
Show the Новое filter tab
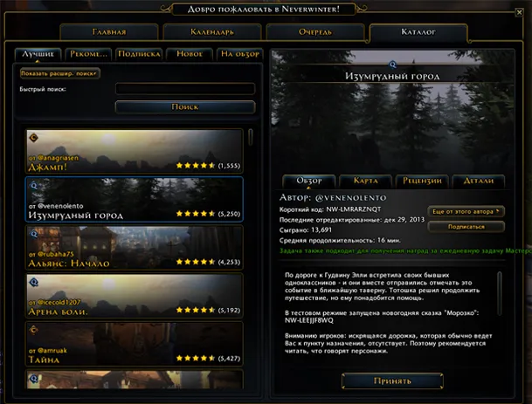pyautogui.click(x=190, y=54)
